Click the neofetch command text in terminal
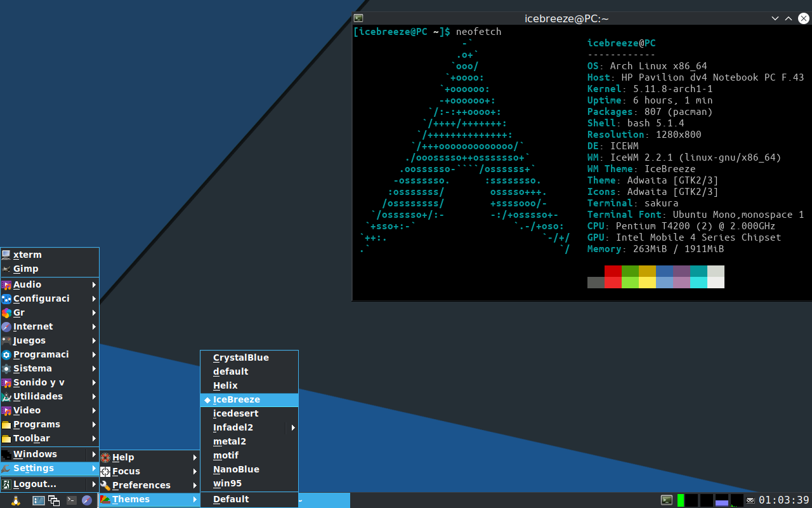 pos(478,32)
